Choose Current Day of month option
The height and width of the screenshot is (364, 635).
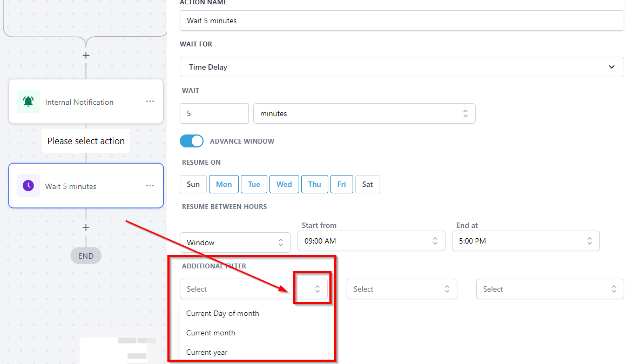tap(254, 313)
